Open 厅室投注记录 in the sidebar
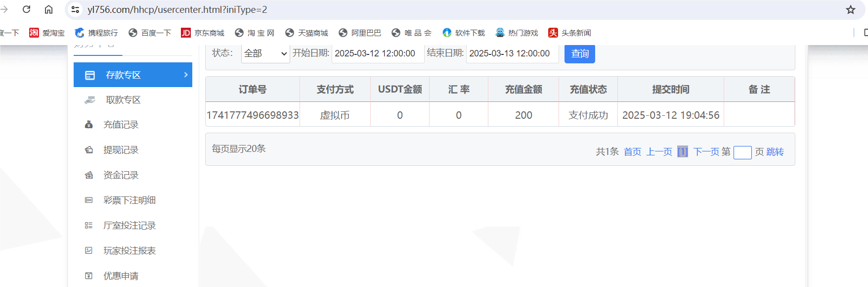This screenshot has height=287, width=868. click(130, 226)
